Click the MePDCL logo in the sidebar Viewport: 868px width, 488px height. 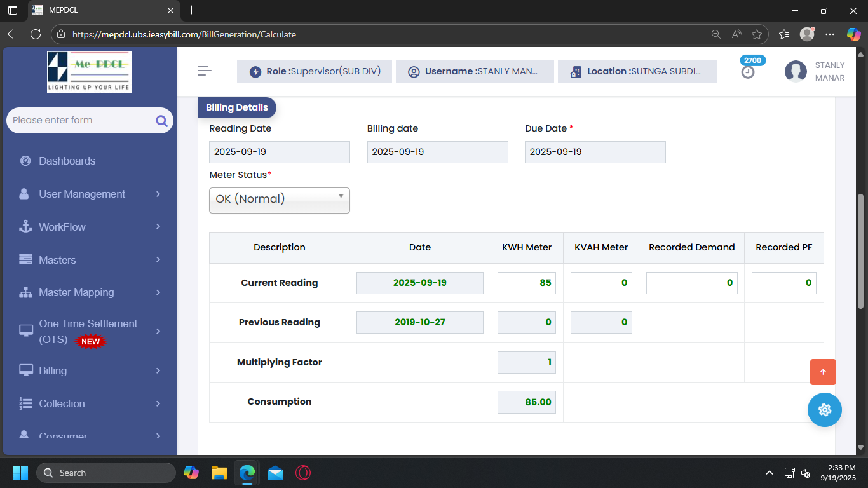pyautogui.click(x=90, y=72)
